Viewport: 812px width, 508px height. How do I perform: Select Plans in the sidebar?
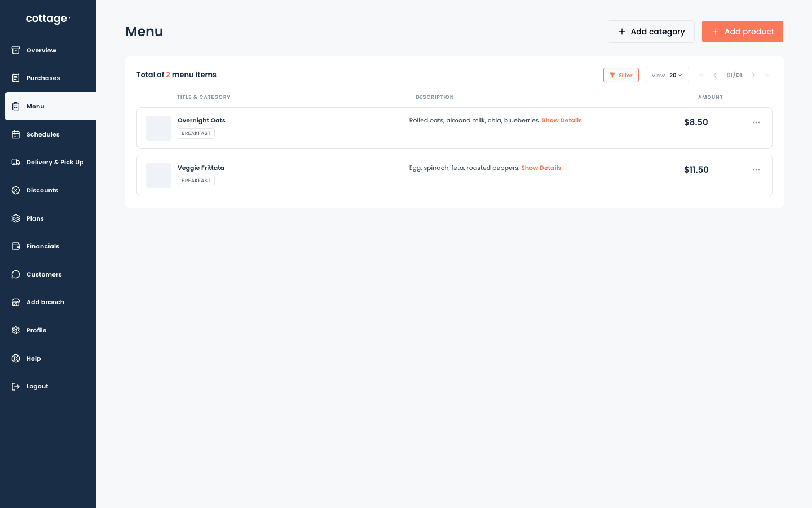pos(35,218)
